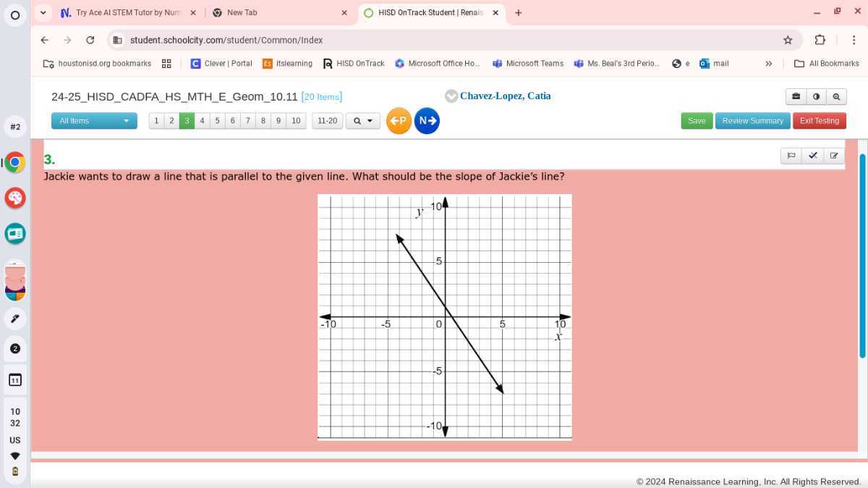The height and width of the screenshot is (488, 868).
Task: Open the screencast app in the sidebar
Action: pos(14,233)
